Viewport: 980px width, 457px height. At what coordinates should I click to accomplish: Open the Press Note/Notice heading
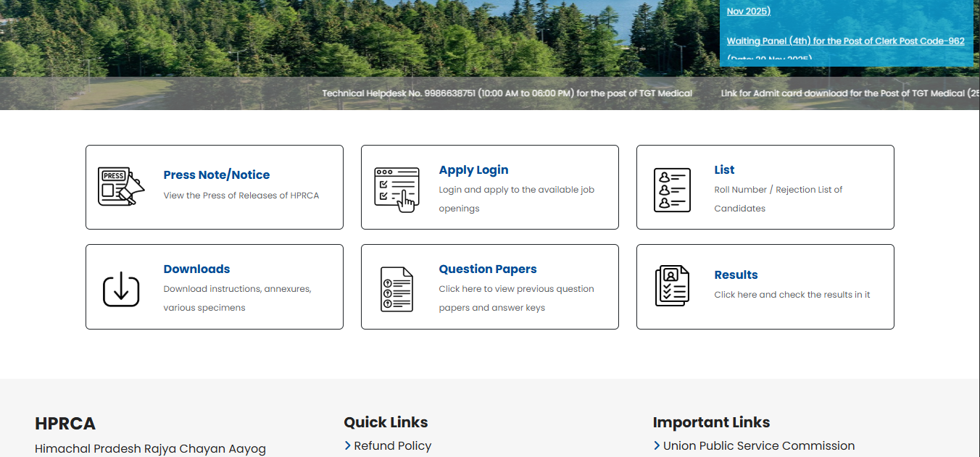(216, 175)
